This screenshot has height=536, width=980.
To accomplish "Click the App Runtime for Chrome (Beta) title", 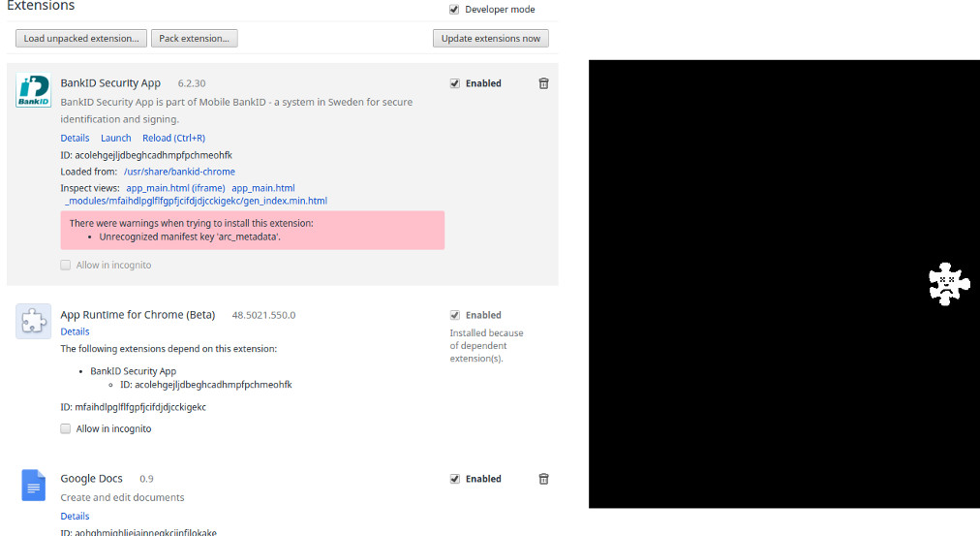I will pos(138,315).
